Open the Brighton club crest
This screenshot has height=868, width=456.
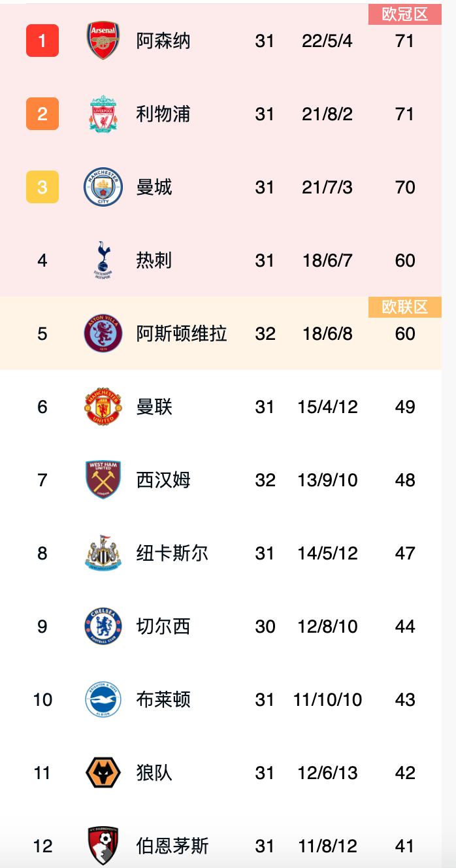tap(103, 699)
